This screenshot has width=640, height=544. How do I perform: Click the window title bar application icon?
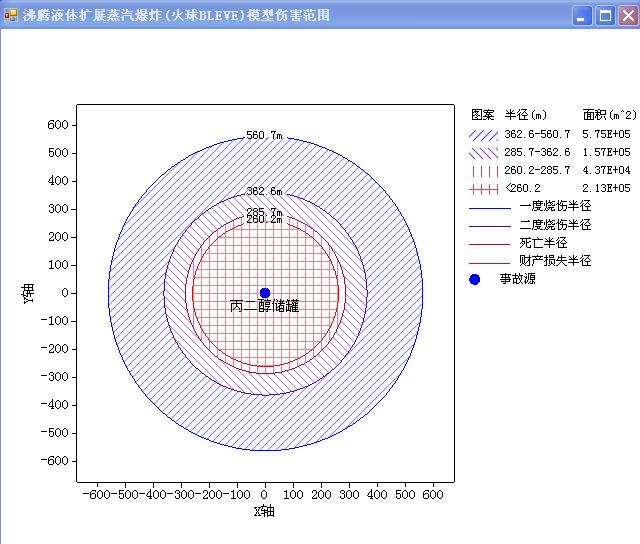click(11, 15)
